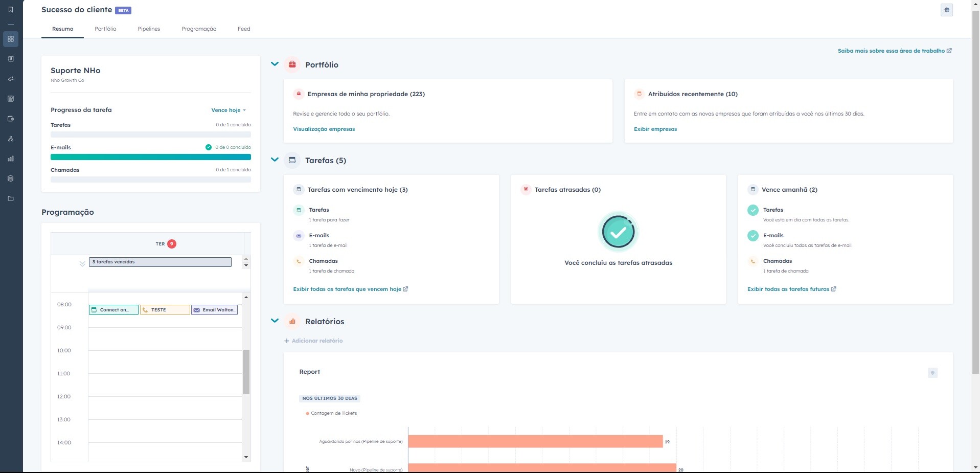Viewport: 980px width, 473px height.
Task: Open the CRM contacts sidebar icon
Action: (x=11, y=59)
